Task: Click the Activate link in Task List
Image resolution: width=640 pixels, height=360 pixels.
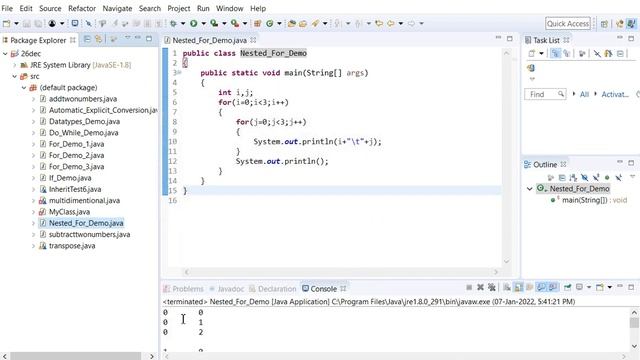Action: [x=615, y=94]
